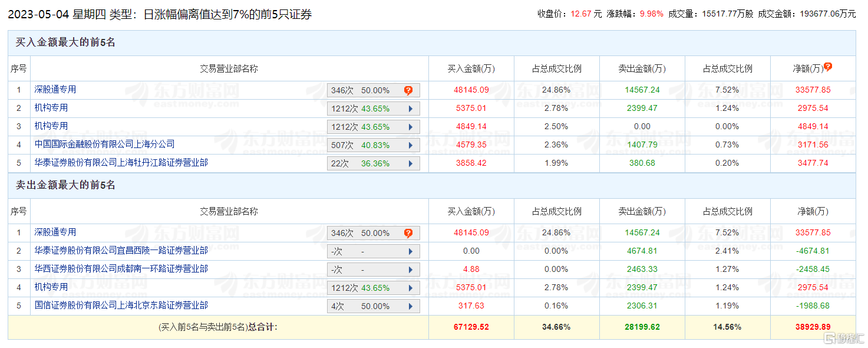The image size is (868, 348).
Task: Click orange question mark in buy-table 深股通专用 row
Action: tap(408, 90)
